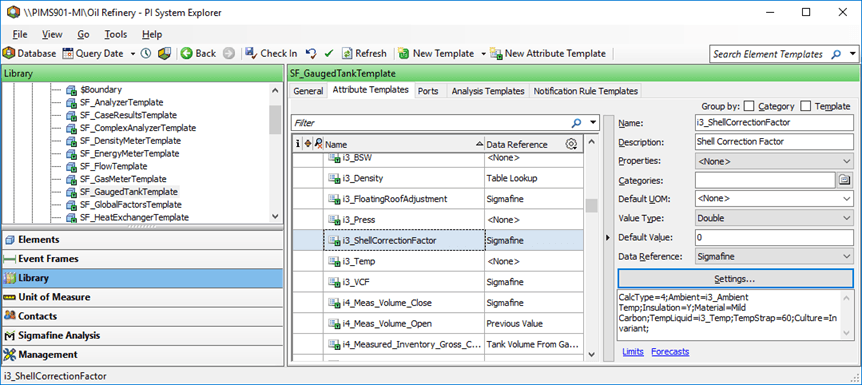Select SF_FlowTemplate in library tree

point(113,166)
